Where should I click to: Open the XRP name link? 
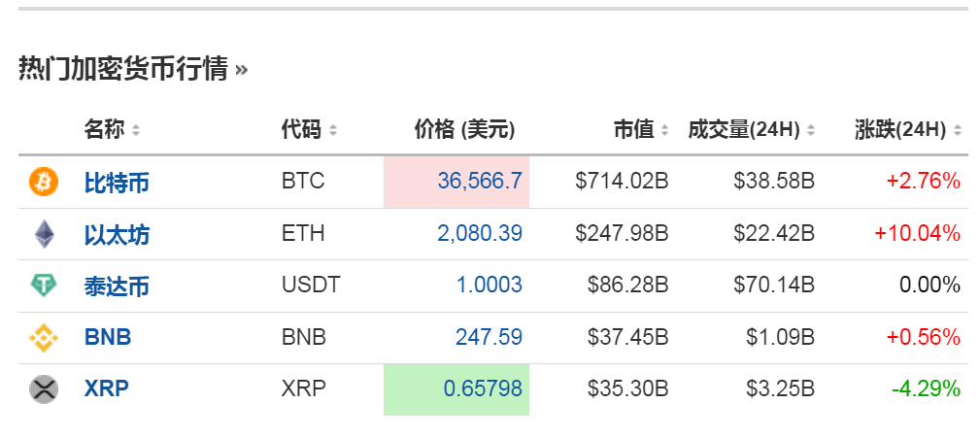(106, 389)
